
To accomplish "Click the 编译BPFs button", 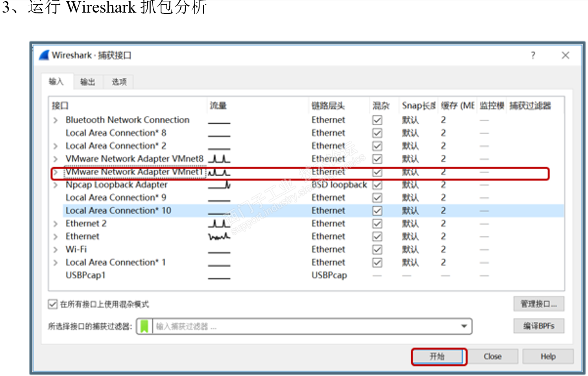I will 538,326.
